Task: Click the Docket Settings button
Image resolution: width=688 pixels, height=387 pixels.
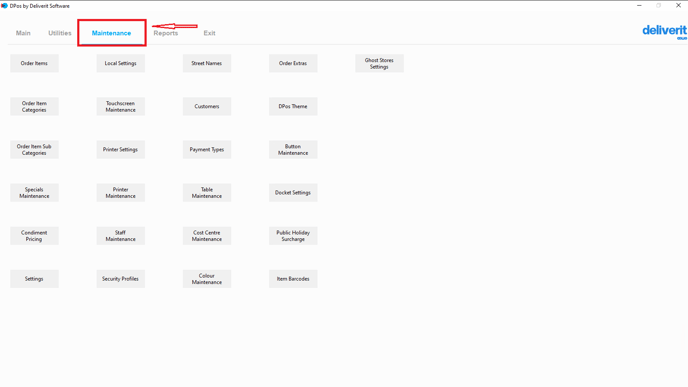Action: (293, 193)
